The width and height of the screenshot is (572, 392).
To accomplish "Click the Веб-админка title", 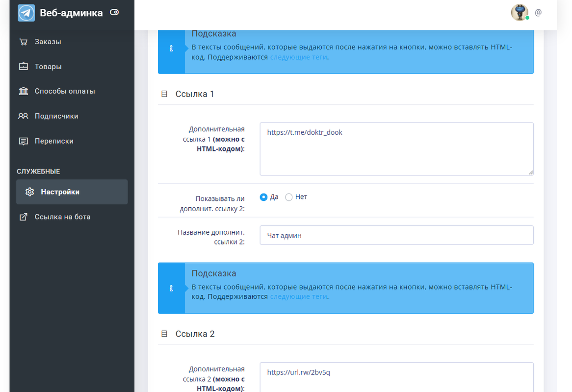I will [x=71, y=13].
